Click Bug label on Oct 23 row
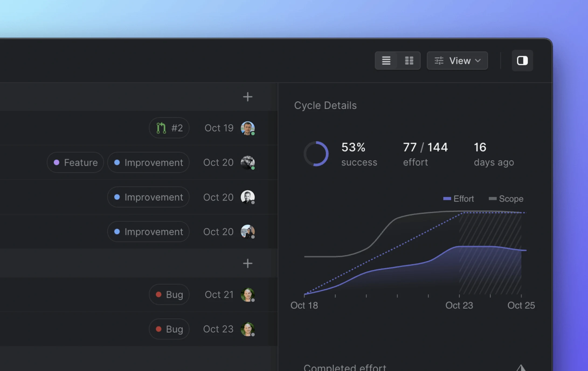Viewport: 588px width, 371px height. point(169,329)
